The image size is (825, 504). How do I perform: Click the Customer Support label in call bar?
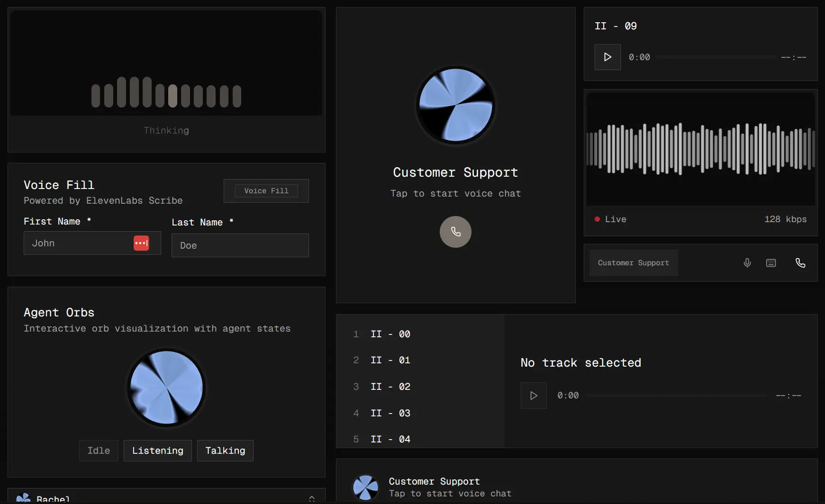coord(633,263)
